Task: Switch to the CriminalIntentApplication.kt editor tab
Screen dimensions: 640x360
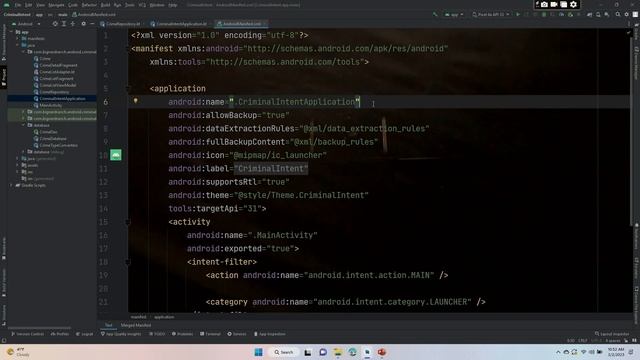Action: click(x=179, y=24)
